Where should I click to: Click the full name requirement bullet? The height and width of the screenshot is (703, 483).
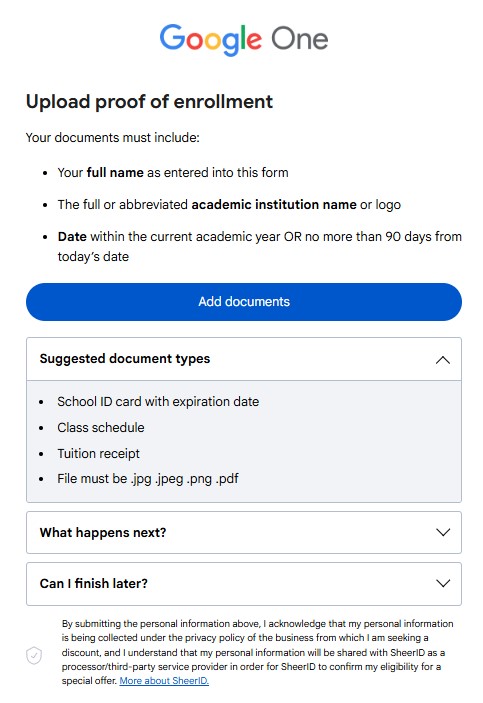(x=173, y=173)
